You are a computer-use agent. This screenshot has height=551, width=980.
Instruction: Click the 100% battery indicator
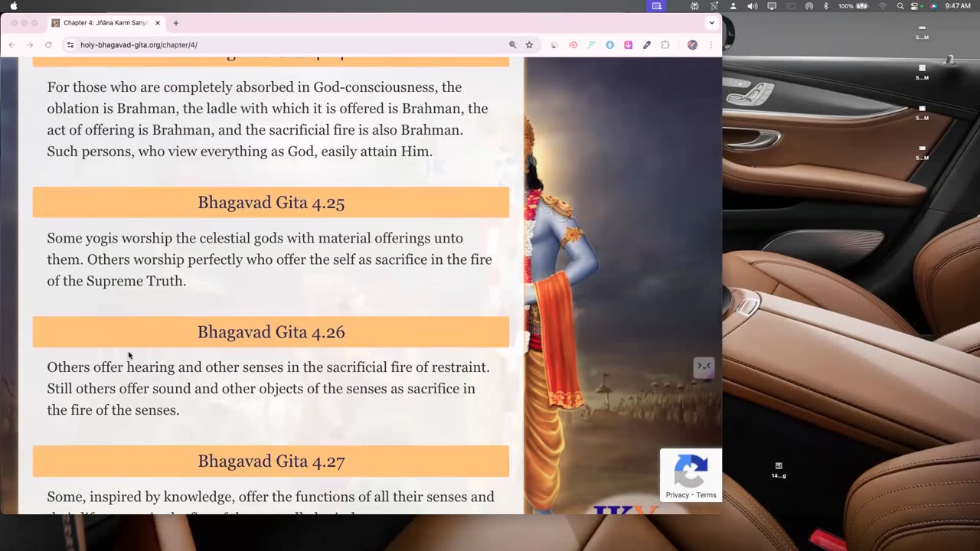tap(855, 6)
